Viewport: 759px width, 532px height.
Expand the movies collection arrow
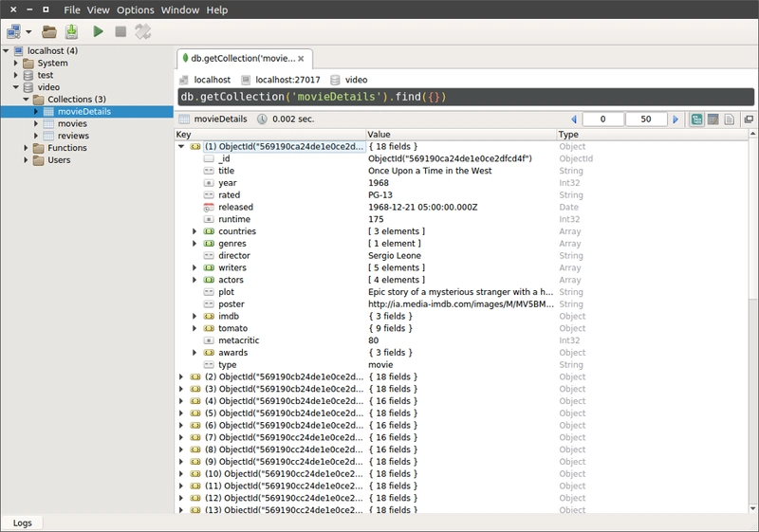pos(36,123)
